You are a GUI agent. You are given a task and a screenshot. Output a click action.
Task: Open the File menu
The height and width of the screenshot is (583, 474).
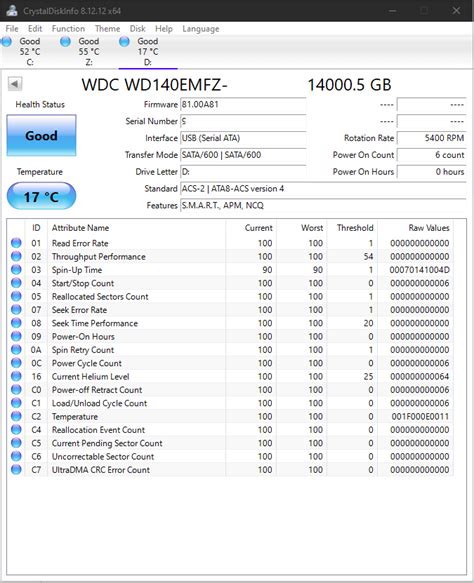point(12,29)
